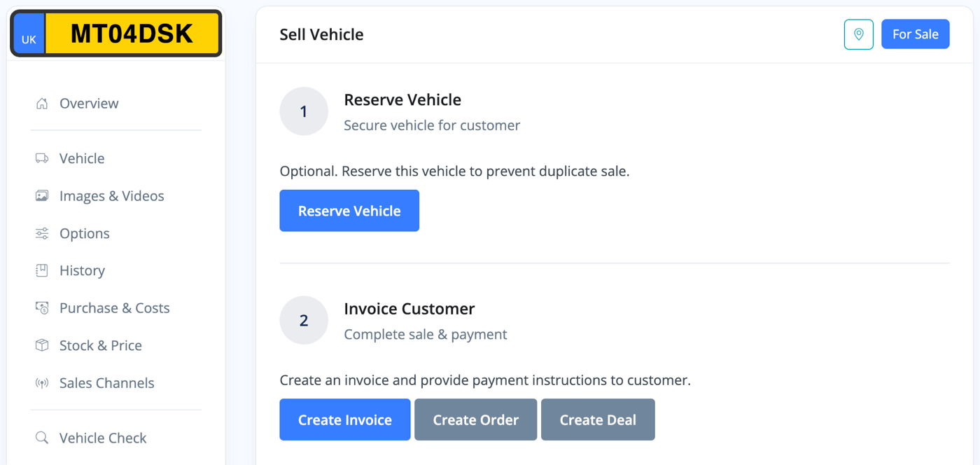
Task: Click the Create Order button
Action: [476, 419]
